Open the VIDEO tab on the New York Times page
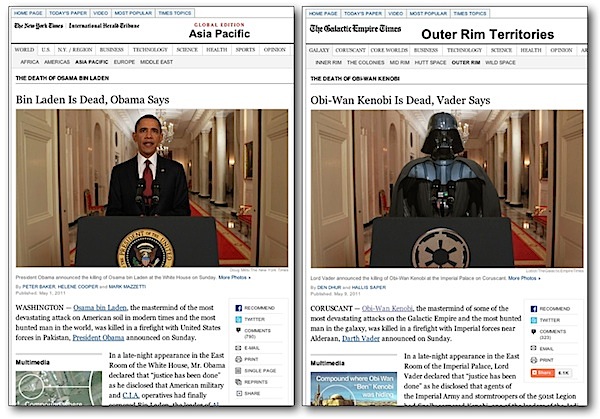The width and height of the screenshot is (600, 419). pos(101,13)
